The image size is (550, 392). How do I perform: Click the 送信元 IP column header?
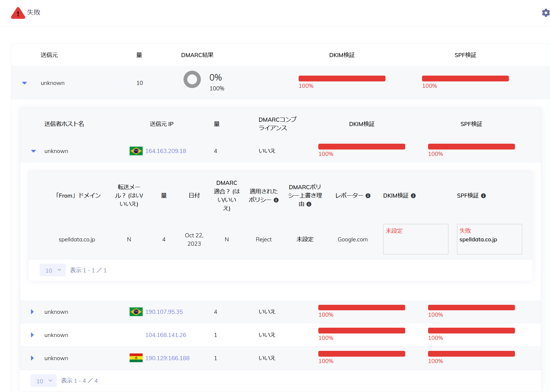click(162, 124)
